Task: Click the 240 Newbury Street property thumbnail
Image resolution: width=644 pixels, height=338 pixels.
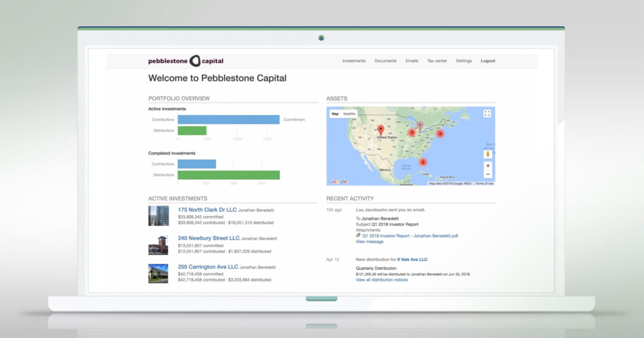Action: click(x=158, y=245)
